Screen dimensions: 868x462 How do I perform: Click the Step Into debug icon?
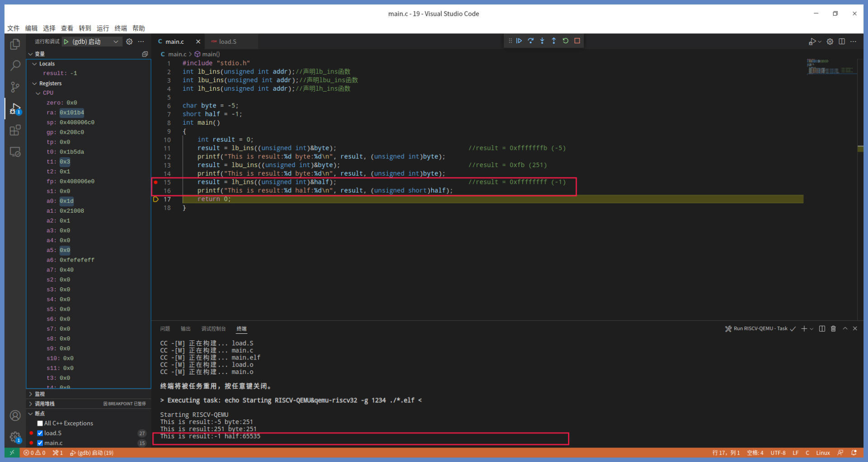coord(542,41)
